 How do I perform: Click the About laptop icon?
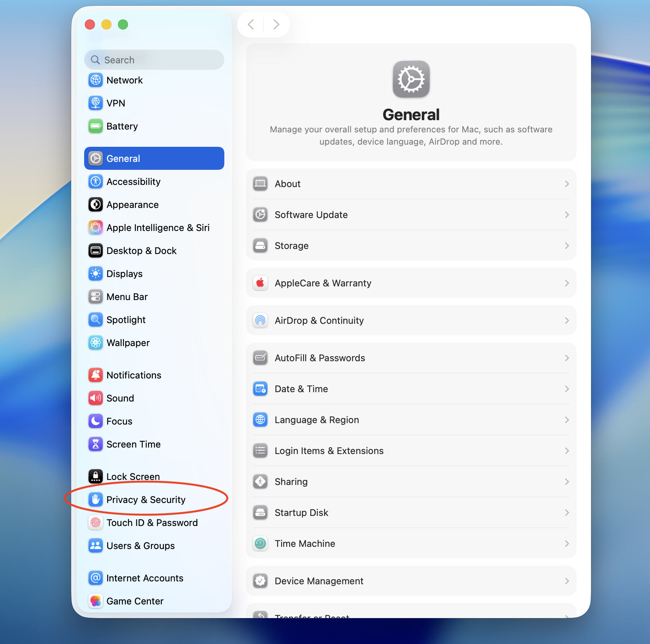coord(260,183)
